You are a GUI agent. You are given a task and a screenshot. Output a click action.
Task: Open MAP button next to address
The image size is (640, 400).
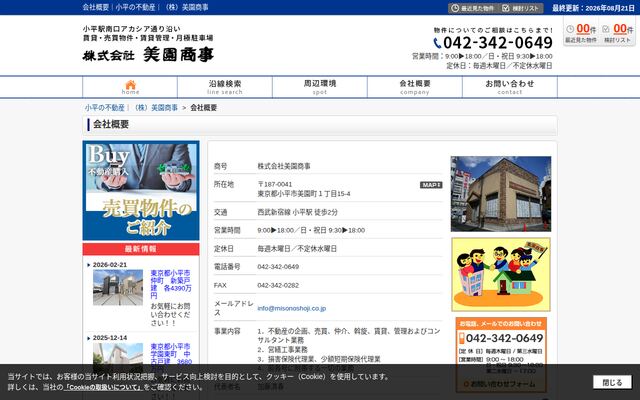(x=431, y=185)
